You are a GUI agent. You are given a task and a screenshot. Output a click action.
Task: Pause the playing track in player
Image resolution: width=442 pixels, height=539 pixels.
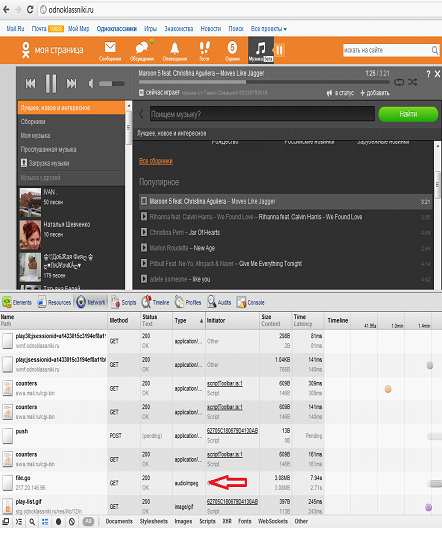pos(51,84)
